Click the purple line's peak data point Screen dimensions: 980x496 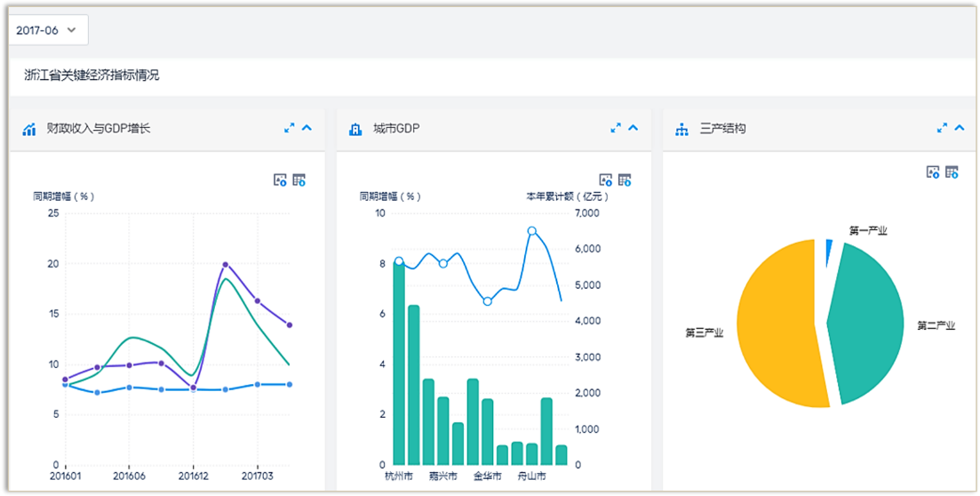(x=226, y=265)
